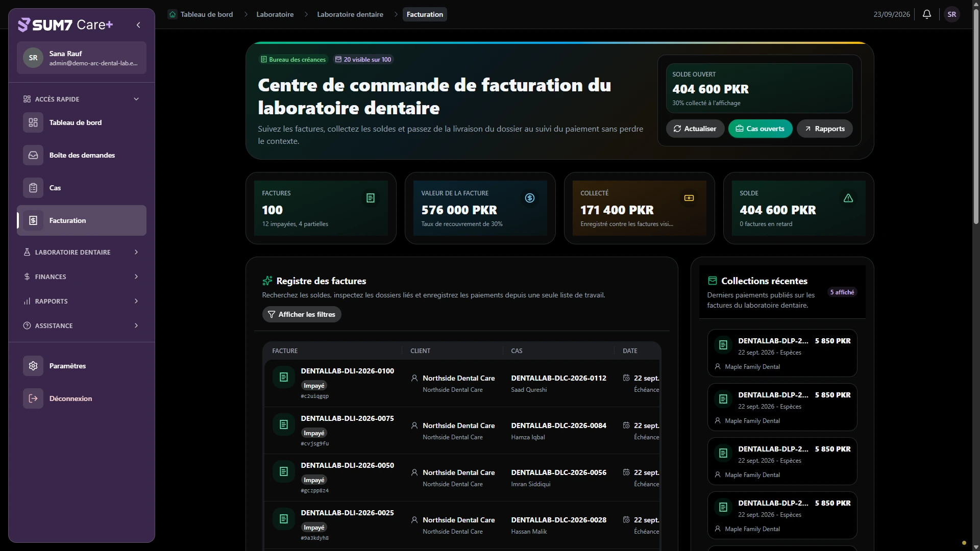
Task: Click the 20 visible sur 100 tag
Action: 363,60
